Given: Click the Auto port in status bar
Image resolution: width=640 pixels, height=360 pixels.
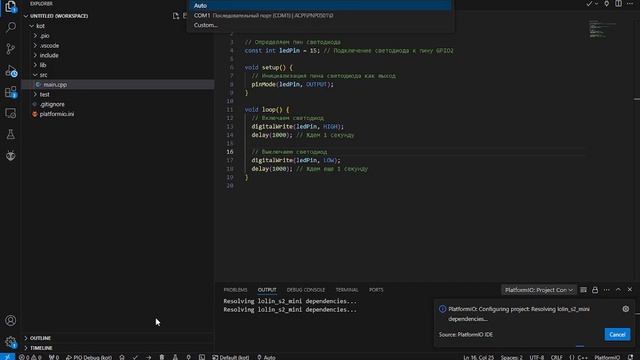Looking at the screenshot, I should tap(266, 357).
